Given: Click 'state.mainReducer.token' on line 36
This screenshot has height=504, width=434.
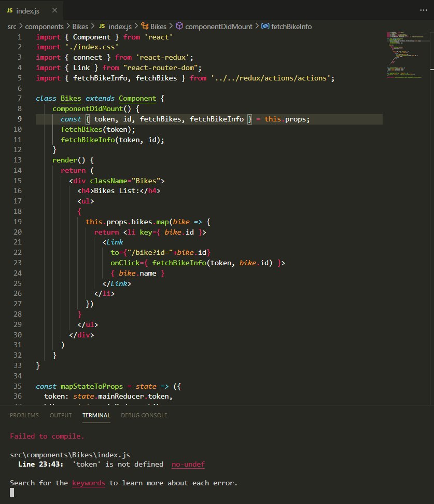Looking at the screenshot, I should (121, 397).
